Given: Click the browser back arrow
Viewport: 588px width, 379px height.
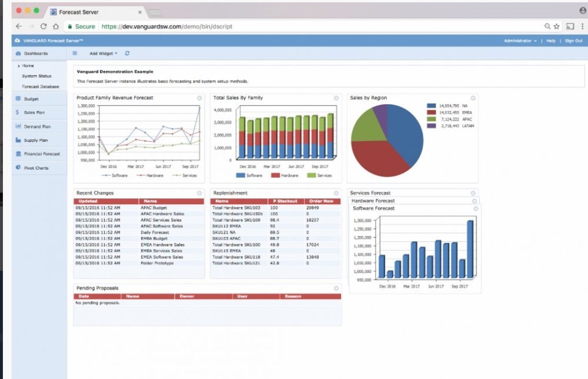Looking at the screenshot, I should click(19, 26).
